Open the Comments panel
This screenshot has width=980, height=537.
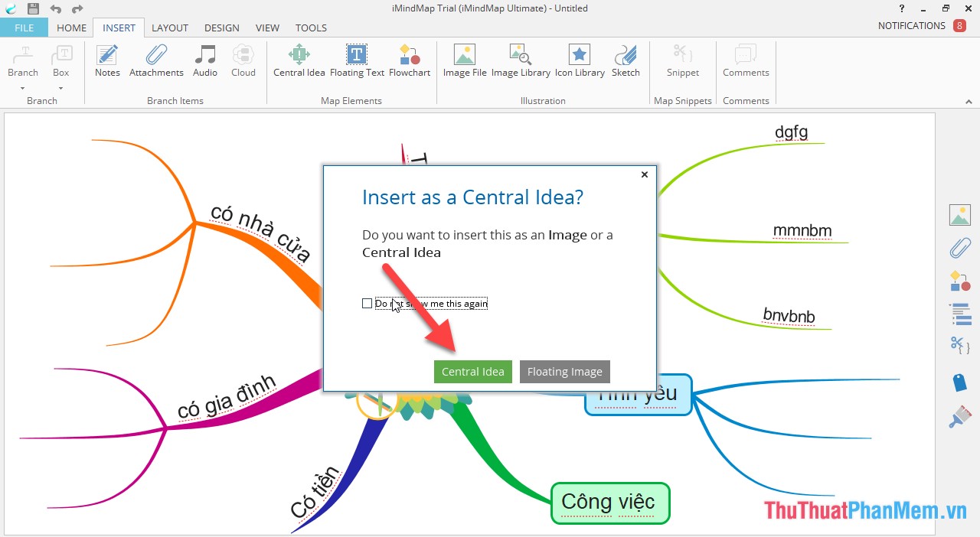745,61
